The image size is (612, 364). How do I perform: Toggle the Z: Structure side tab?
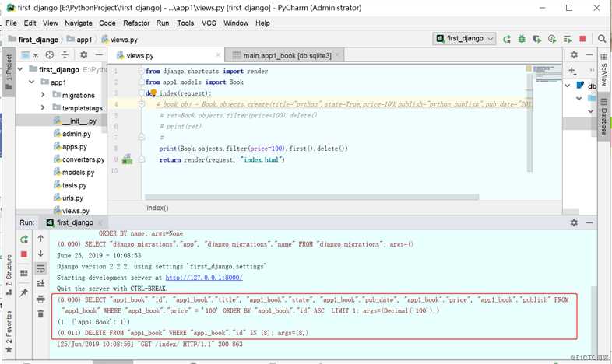coord(9,275)
